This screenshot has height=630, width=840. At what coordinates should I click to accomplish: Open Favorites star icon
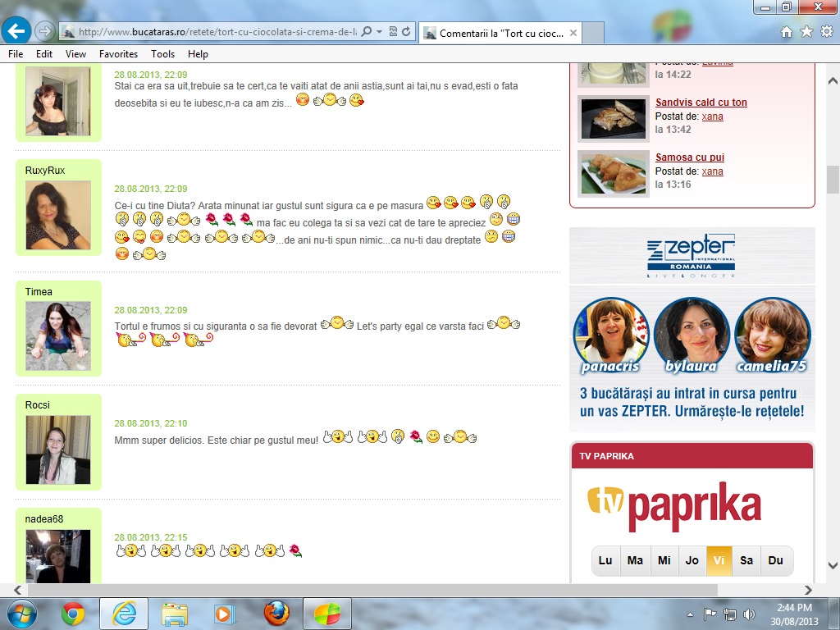coord(806,32)
